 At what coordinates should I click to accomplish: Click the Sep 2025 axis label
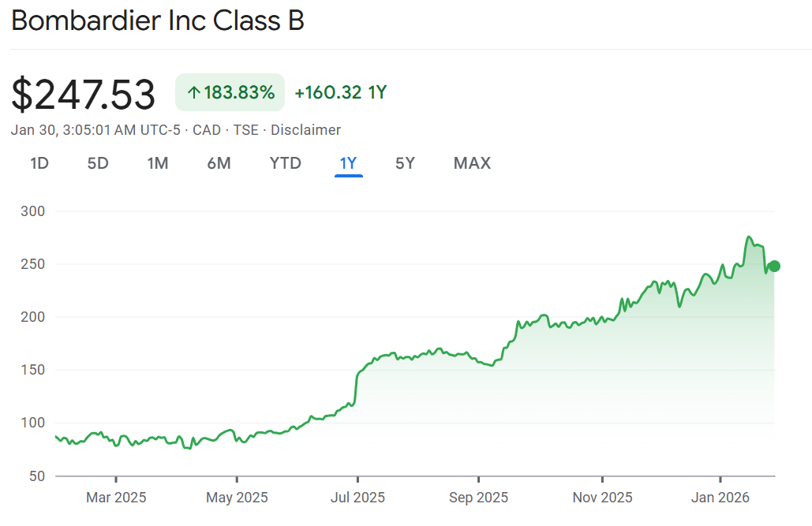[x=479, y=498]
